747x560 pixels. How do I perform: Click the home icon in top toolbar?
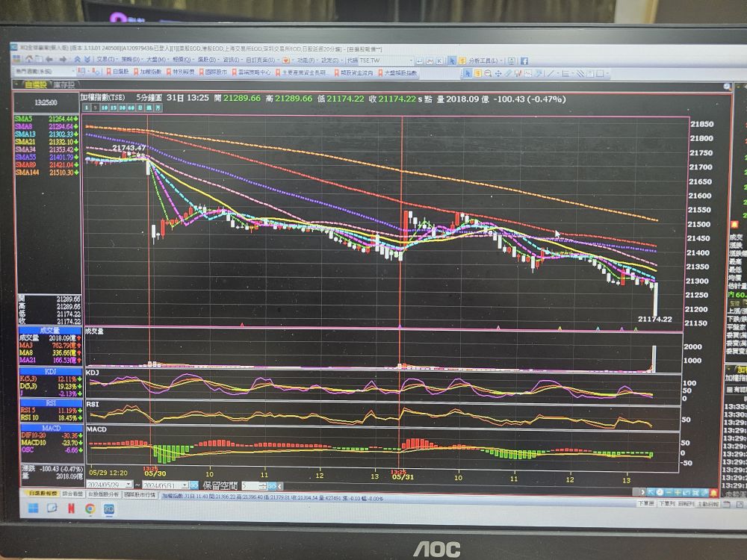tap(29, 60)
